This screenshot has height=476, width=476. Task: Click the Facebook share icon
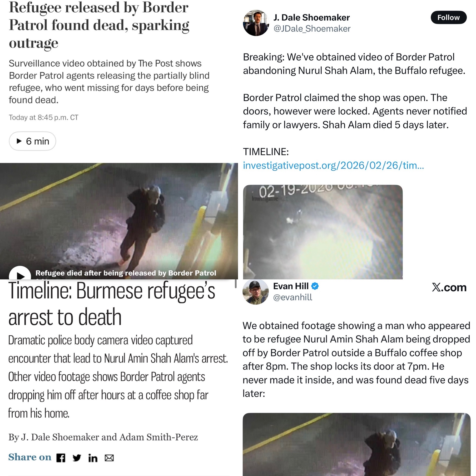(x=61, y=458)
